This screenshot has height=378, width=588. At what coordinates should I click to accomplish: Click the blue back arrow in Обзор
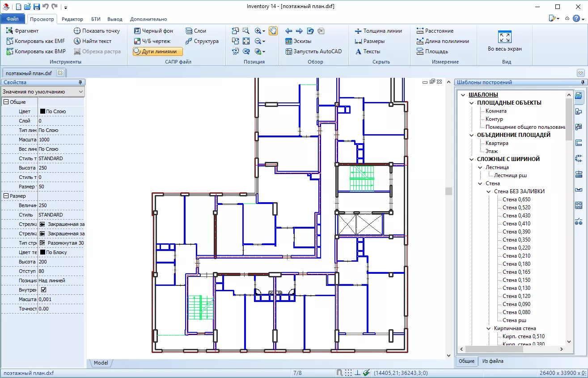289,31
